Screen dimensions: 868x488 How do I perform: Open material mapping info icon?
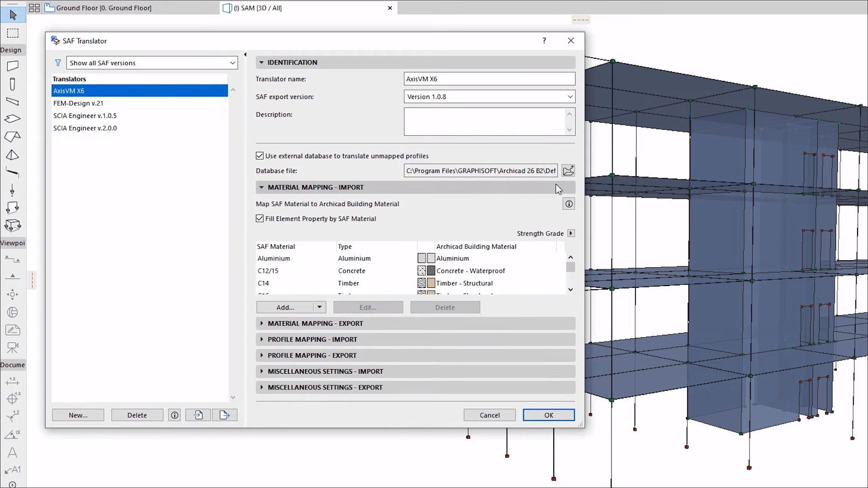coord(569,204)
